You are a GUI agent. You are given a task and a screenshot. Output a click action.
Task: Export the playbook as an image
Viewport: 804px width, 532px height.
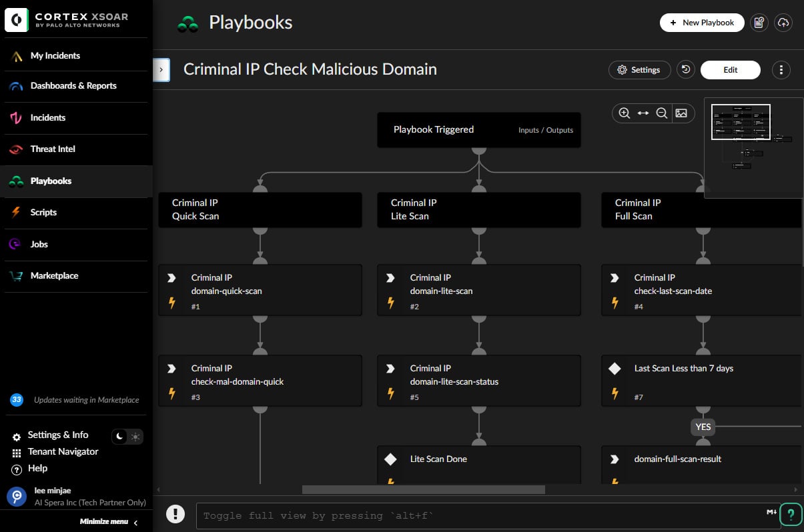point(682,113)
